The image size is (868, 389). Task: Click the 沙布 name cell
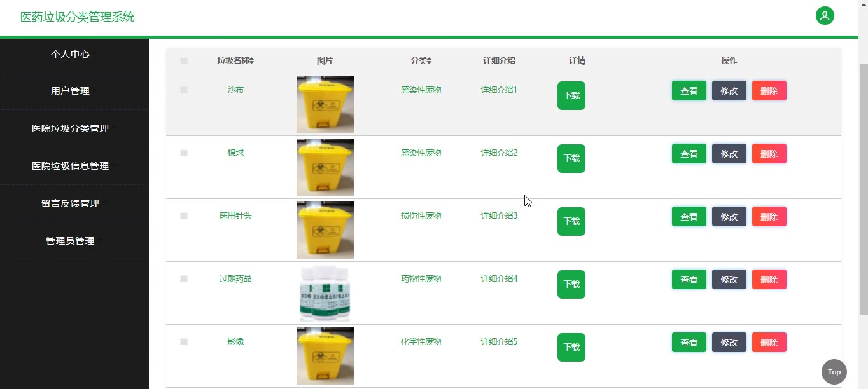[235, 90]
